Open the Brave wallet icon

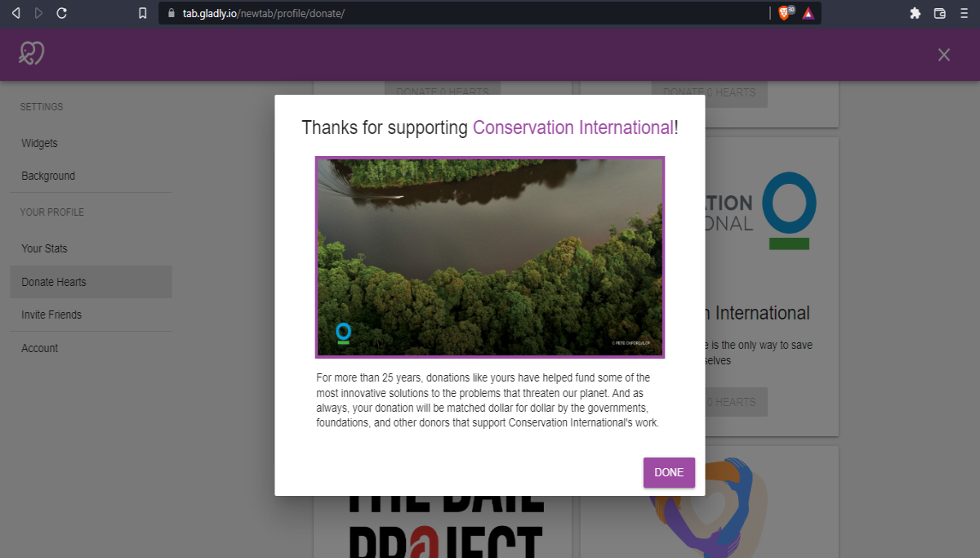(940, 13)
